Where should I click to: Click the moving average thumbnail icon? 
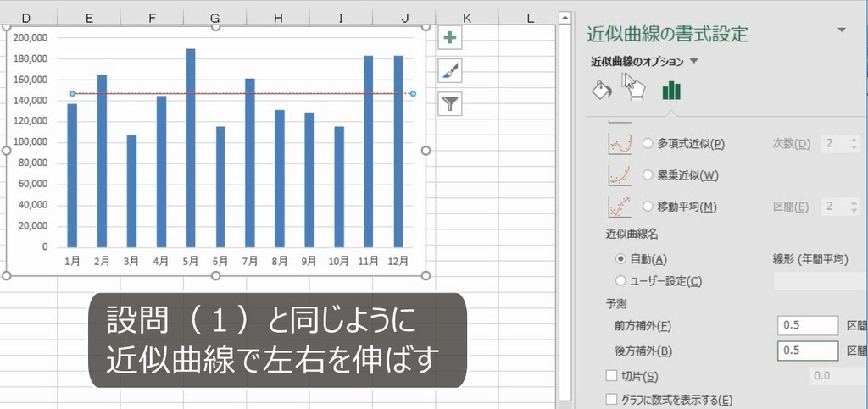coord(620,207)
